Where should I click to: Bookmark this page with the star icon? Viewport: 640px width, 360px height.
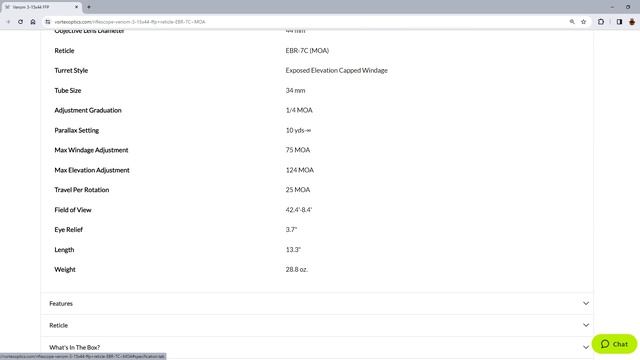pos(584,22)
